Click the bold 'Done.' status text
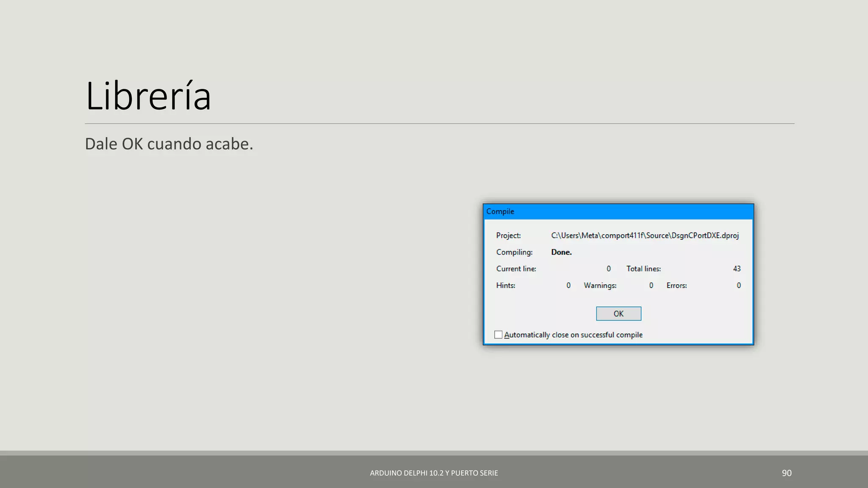 pyautogui.click(x=561, y=252)
